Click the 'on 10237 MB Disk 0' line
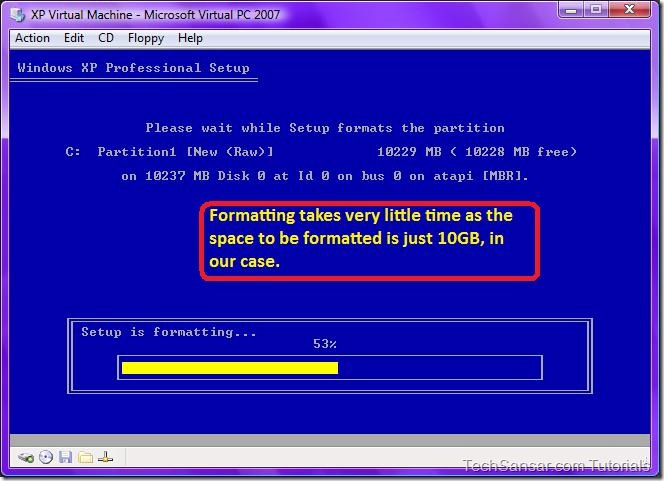 tap(325, 176)
